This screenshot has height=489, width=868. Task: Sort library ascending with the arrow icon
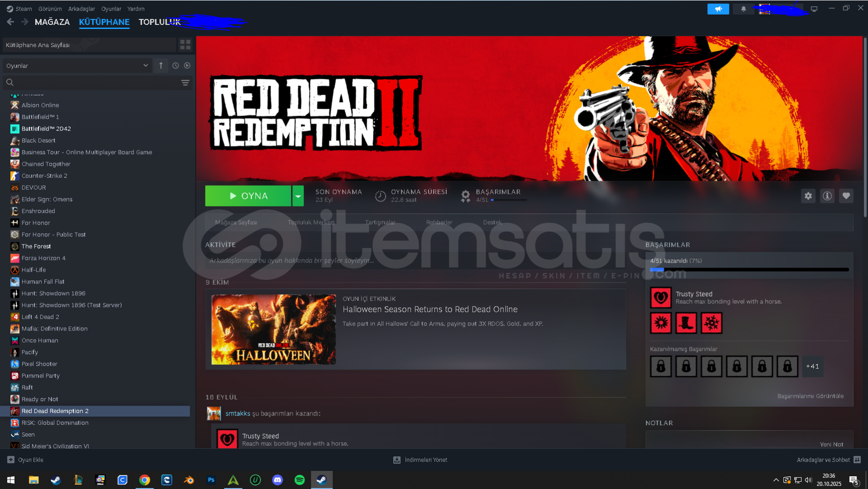point(161,66)
